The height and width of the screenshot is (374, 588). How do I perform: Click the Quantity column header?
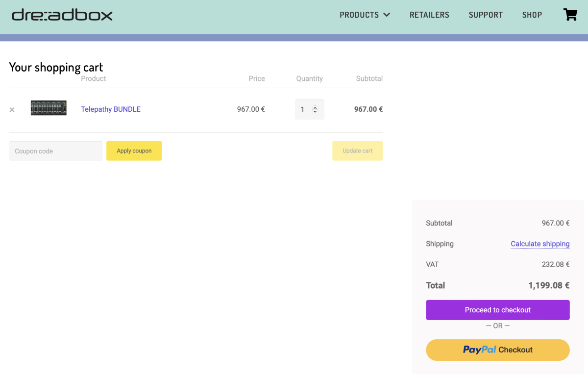click(x=310, y=78)
